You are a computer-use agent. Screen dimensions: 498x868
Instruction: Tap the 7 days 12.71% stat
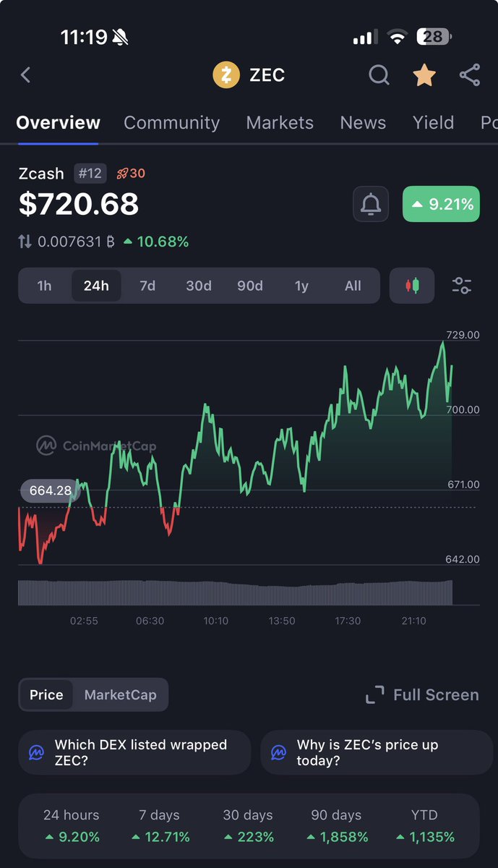coord(160,826)
